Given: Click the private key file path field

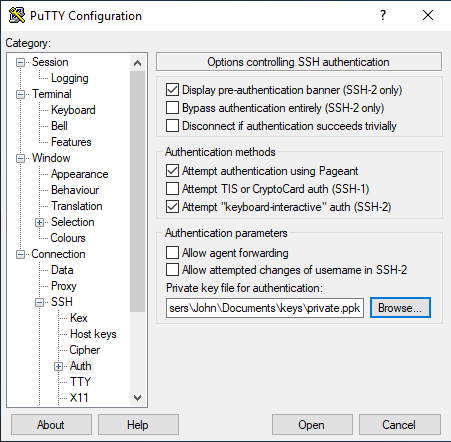Looking at the screenshot, I should pyautogui.click(x=265, y=308).
